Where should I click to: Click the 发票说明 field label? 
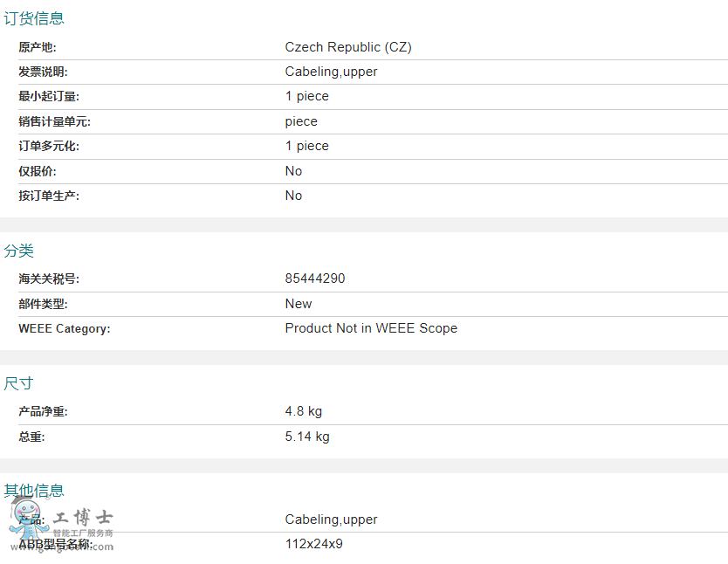click(43, 72)
